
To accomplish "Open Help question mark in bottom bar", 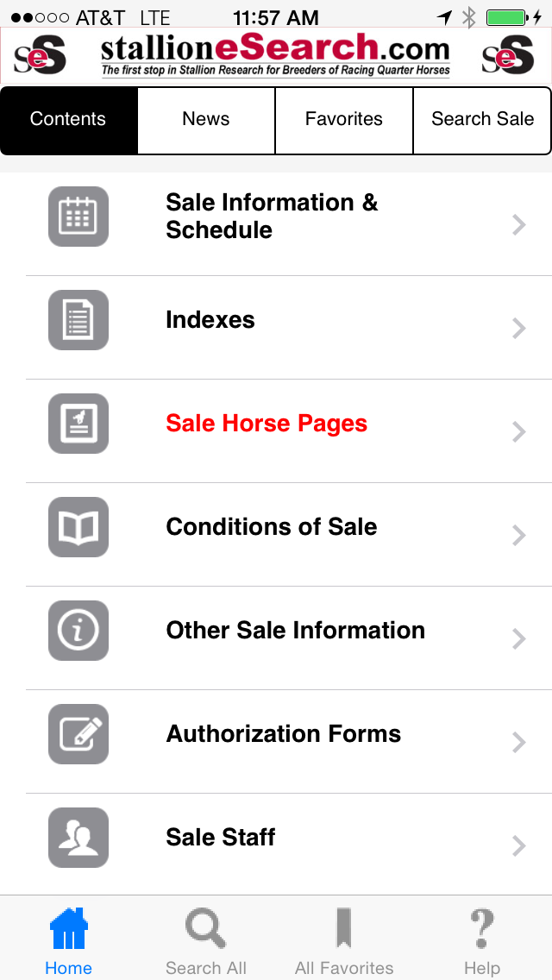I will (481, 940).
